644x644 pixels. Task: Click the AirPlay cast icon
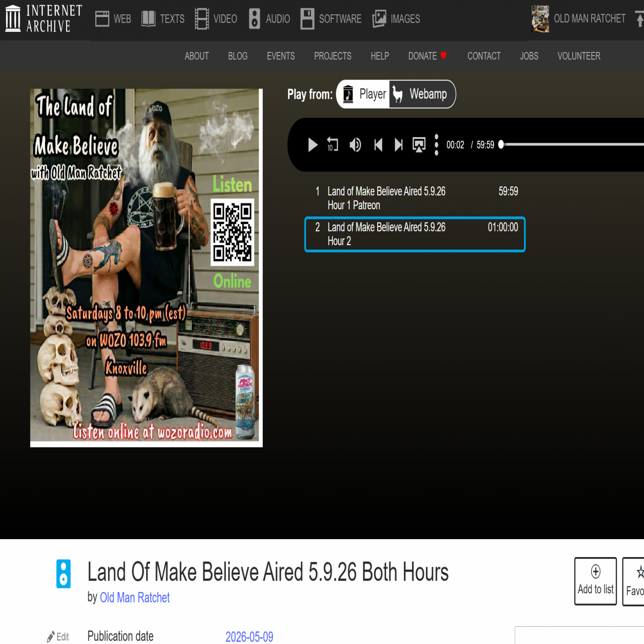(419, 145)
